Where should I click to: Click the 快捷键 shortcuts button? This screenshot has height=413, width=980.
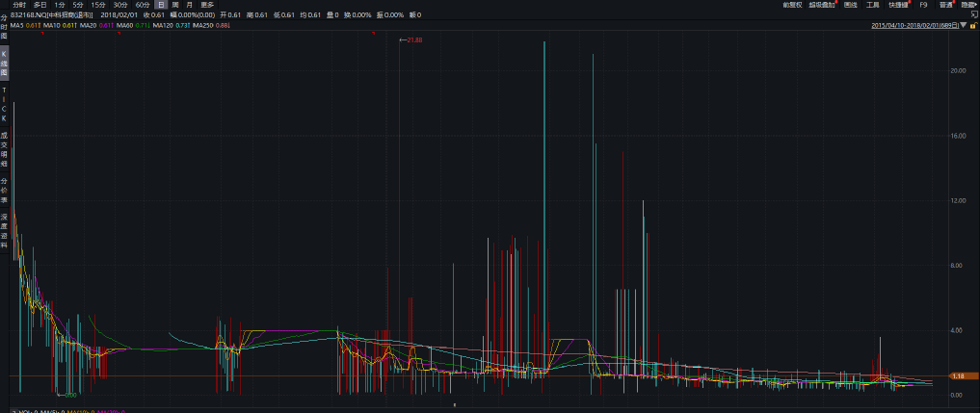[x=898, y=5]
